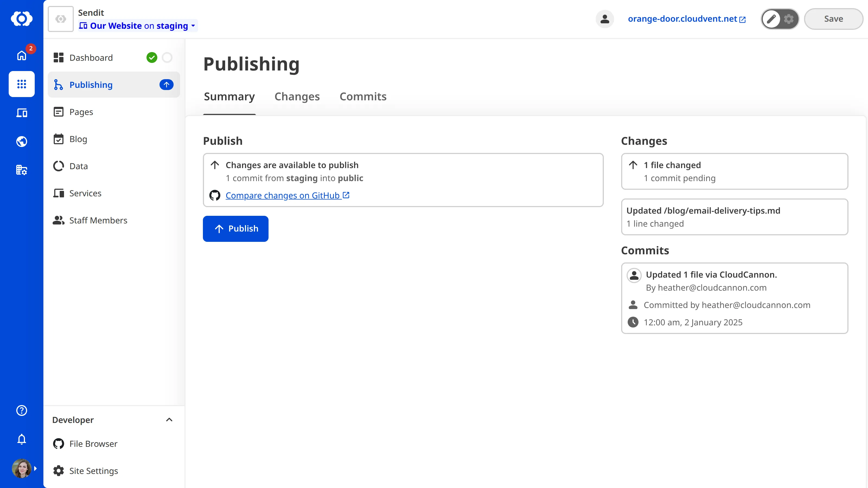Click the green check status on Dashboard

tap(152, 57)
